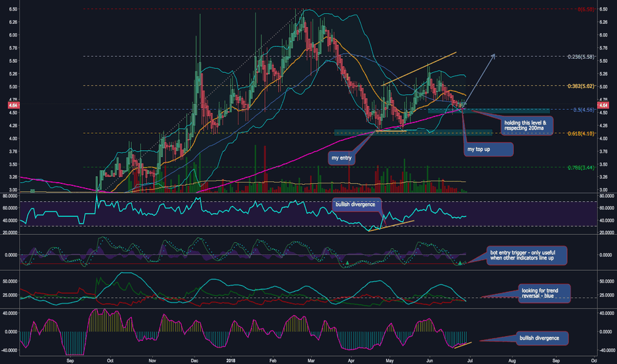Select the Nov label on the time axis

point(152,361)
